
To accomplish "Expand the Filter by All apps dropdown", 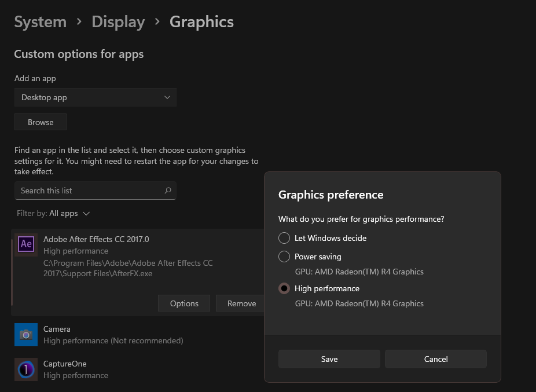I will click(x=53, y=214).
